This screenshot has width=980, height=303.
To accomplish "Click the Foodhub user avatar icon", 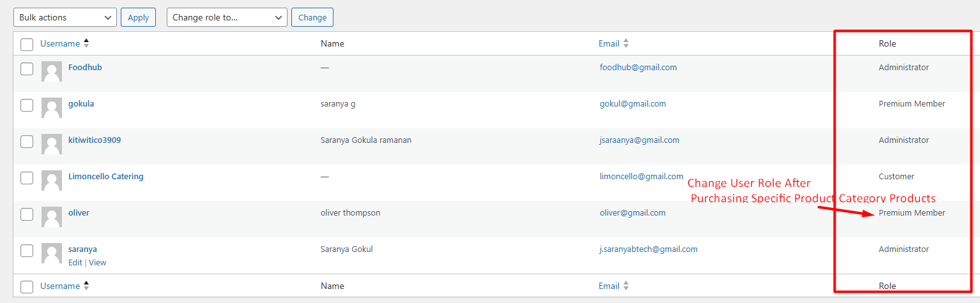I will point(52,72).
